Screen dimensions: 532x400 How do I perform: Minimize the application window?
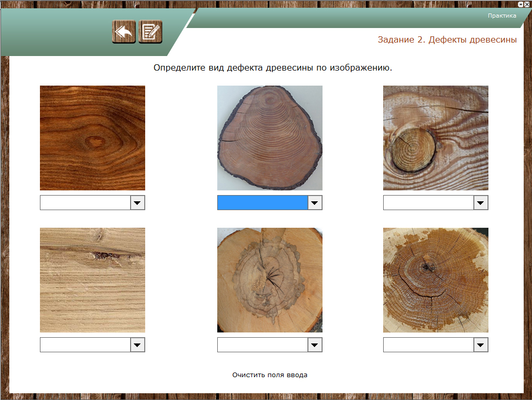click(521, 4)
